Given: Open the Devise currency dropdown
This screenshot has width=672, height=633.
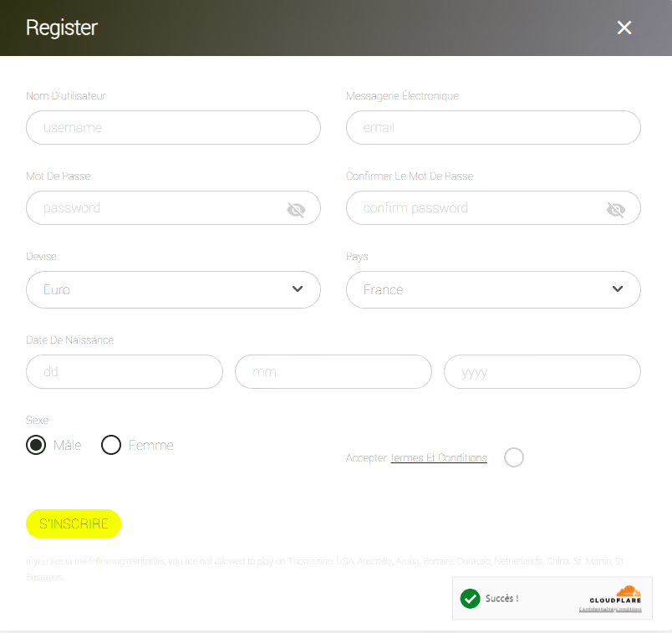Looking at the screenshot, I should click(173, 289).
